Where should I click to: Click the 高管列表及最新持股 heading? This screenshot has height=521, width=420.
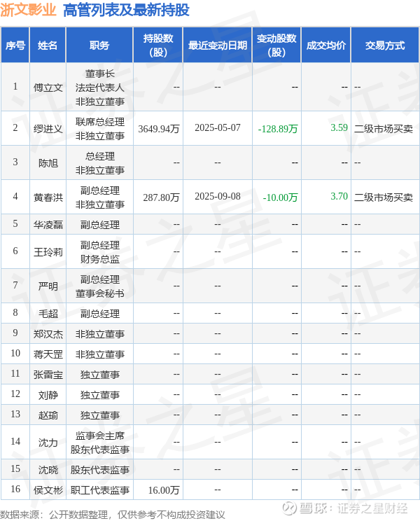coord(126,10)
